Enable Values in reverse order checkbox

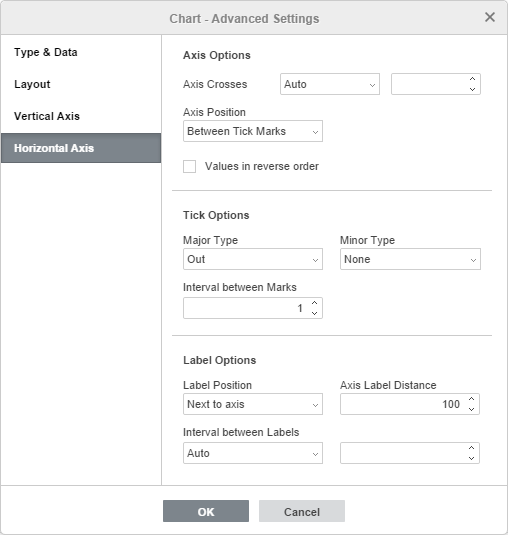tap(189, 167)
